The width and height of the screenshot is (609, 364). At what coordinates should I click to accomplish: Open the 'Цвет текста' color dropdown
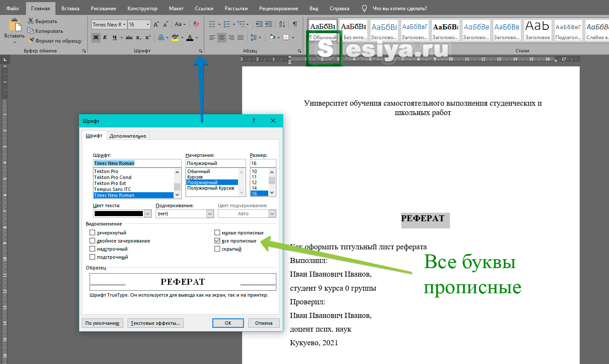click(148, 214)
